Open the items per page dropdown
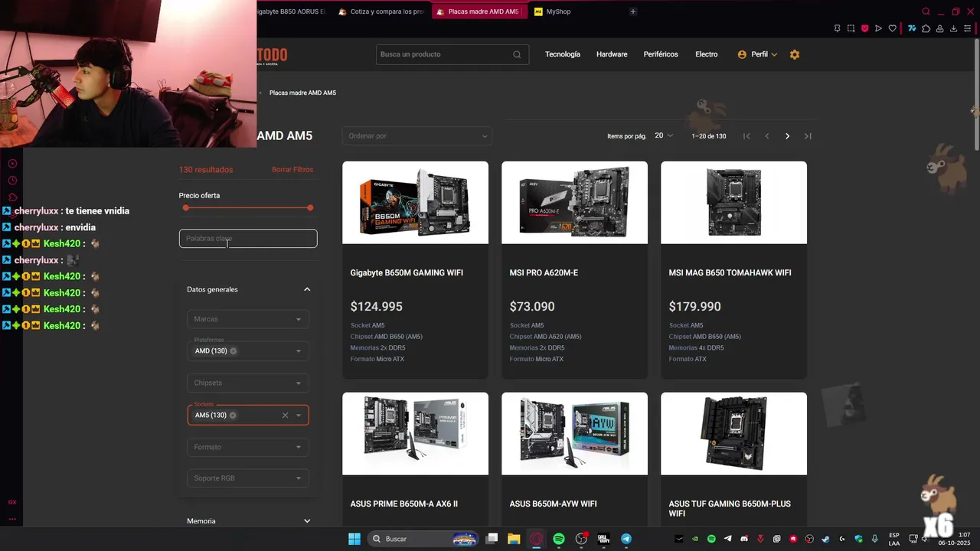The width and height of the screenshot is (980, 551). tap(664, 135)
